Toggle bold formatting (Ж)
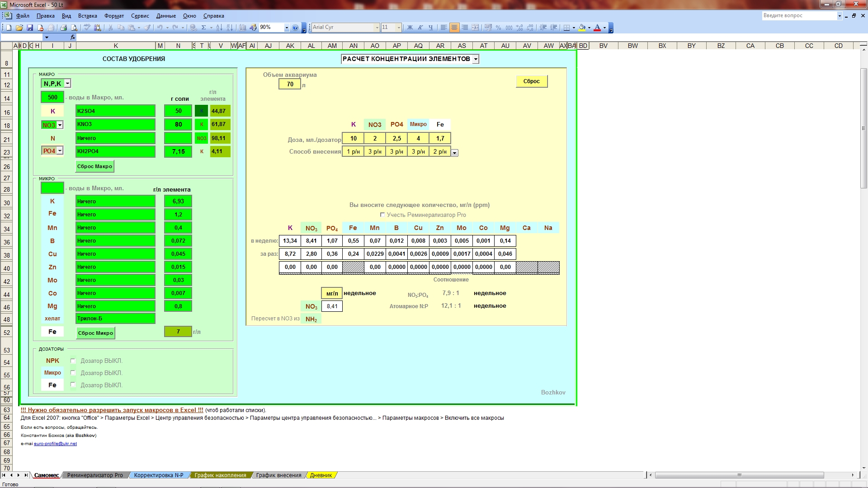868x488 pixels. [x=410, y=28]
